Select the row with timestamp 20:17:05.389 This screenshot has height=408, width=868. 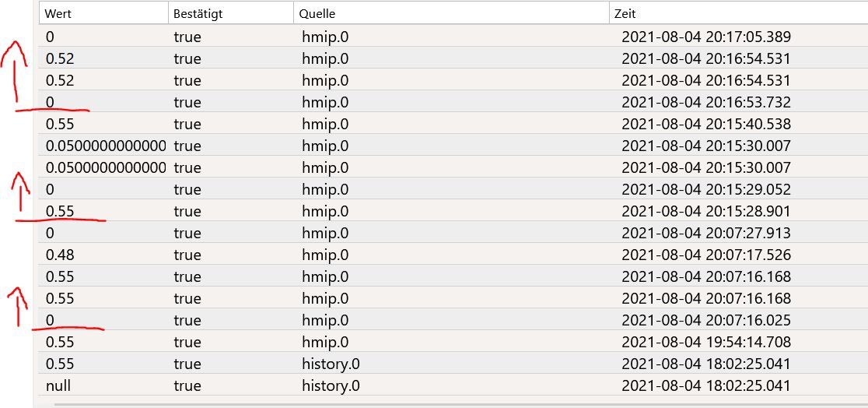(453, 37)
